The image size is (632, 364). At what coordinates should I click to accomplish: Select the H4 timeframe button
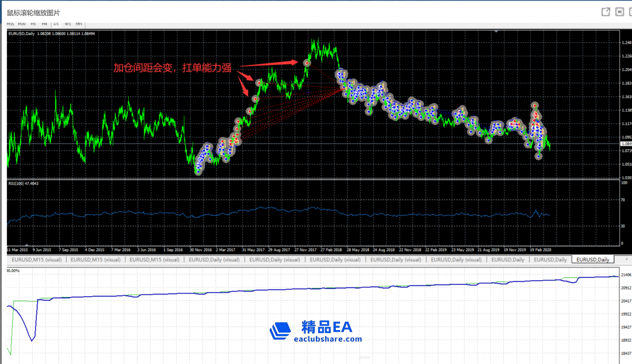(44, 24)
